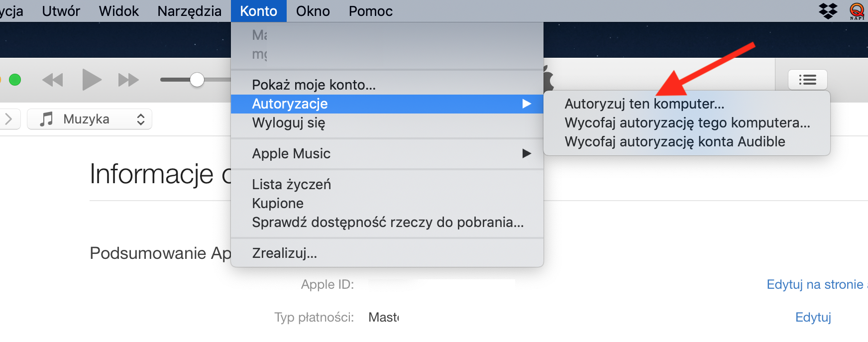Screen dimensions: 868x342
Task: Click the play button
Action: pyautogui.click(x=92, y=80)
